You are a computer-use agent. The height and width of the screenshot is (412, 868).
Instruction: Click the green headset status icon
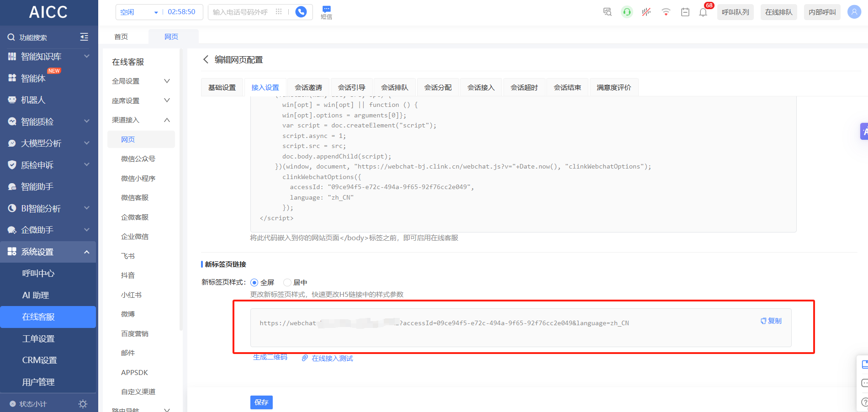click(627, 12)
